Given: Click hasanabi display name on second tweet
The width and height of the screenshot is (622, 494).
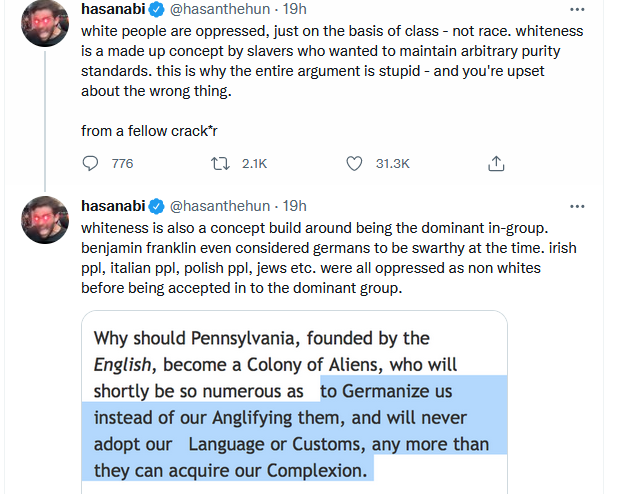Looking at the screenshot, I should 113,206.
